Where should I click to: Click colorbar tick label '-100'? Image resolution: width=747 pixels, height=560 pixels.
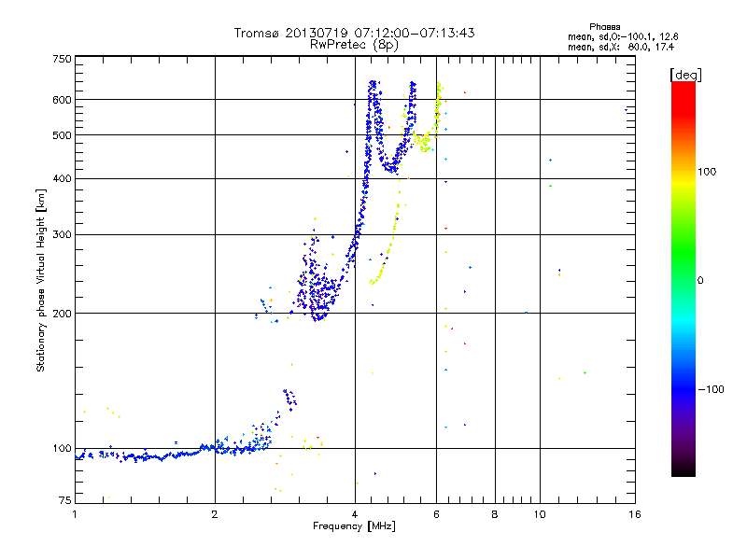click(x=711, y=389)
